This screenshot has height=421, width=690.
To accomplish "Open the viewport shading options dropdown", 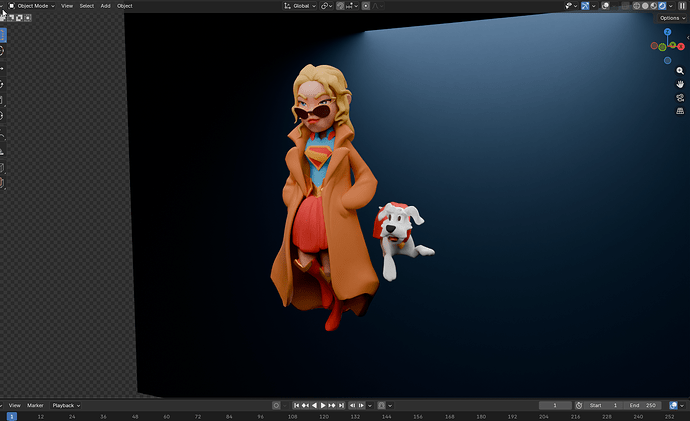I will (671, 6).
